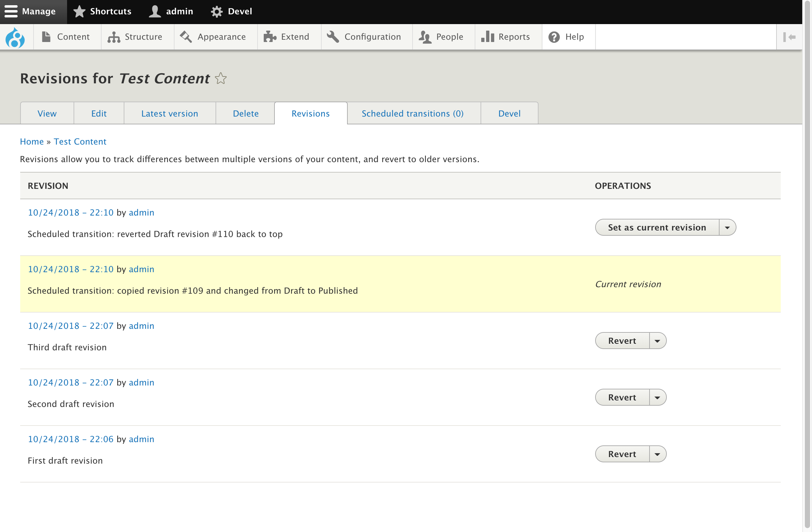Follow the Home breadcrumb link
The width and height of the screenshot is (812, 532).
(32, 142)
